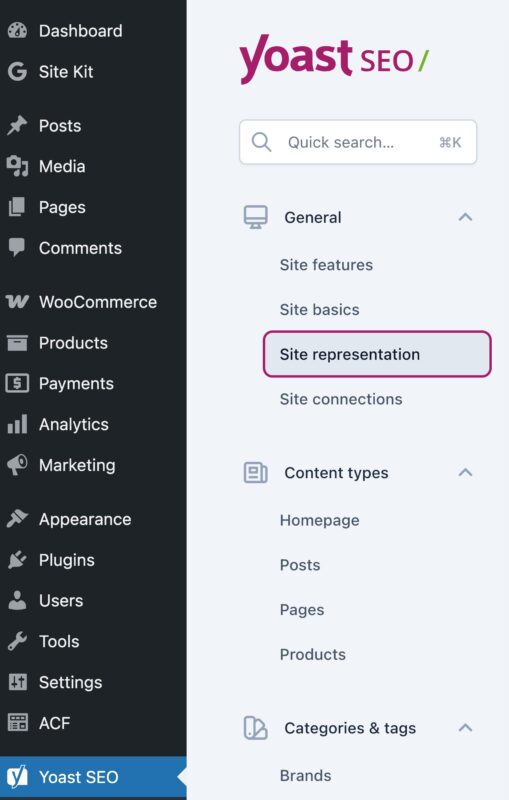Click the Site Kit Google icon

tap(17, 71)
